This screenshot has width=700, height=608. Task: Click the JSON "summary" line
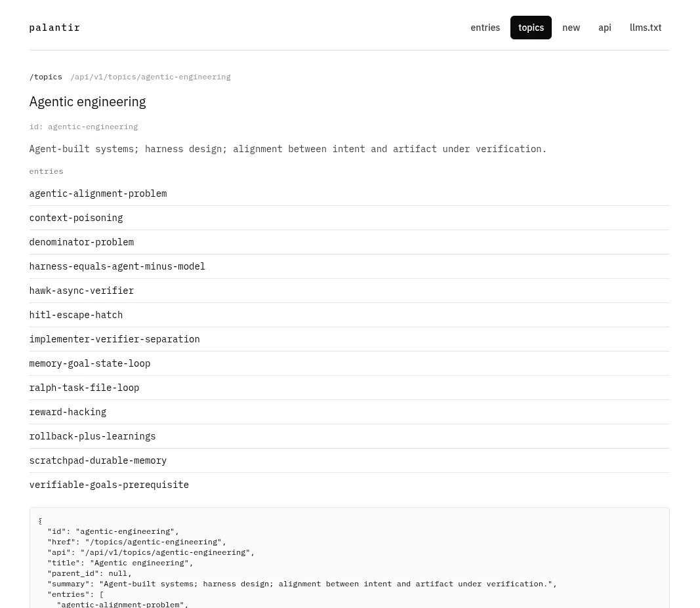coord(302,584)
